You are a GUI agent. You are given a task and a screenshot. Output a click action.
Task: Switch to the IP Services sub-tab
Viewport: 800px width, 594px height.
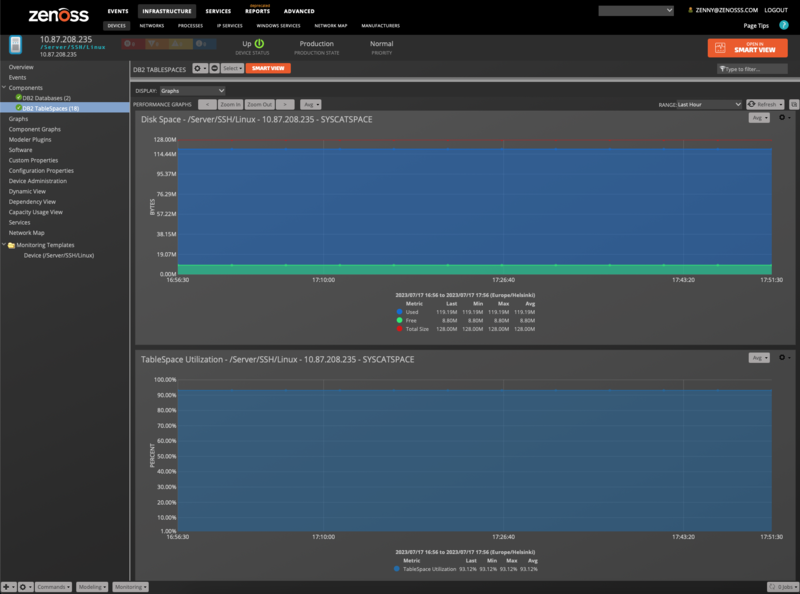(x=230, y=26)
